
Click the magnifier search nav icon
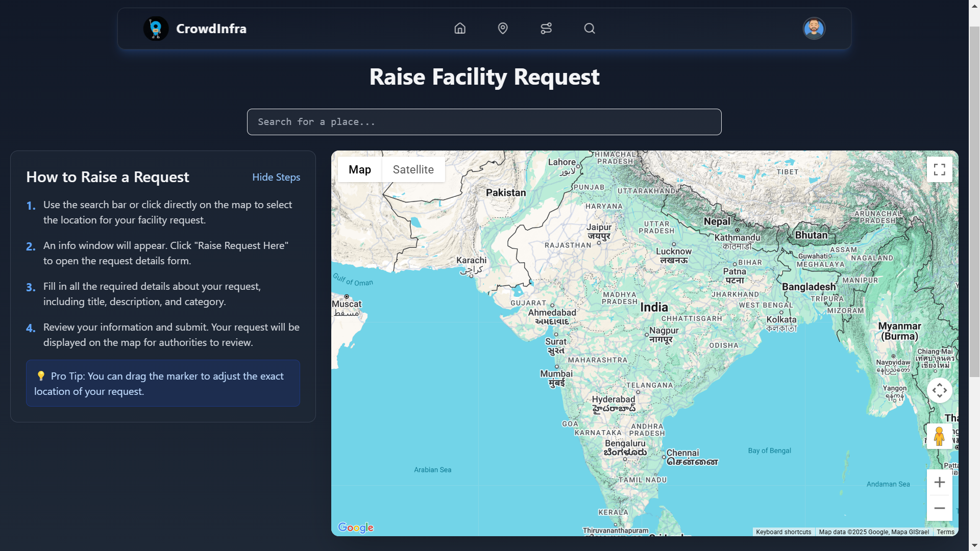590,29
